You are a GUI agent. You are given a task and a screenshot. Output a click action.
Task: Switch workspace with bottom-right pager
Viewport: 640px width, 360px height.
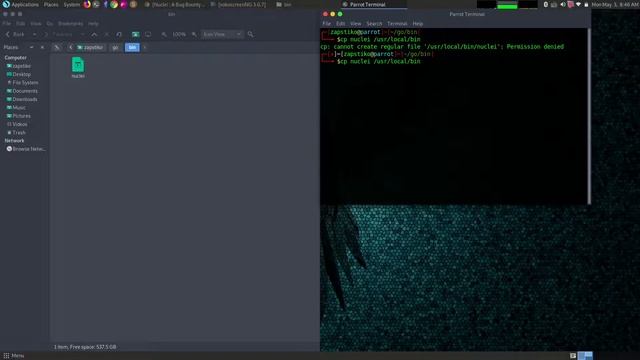585,356
